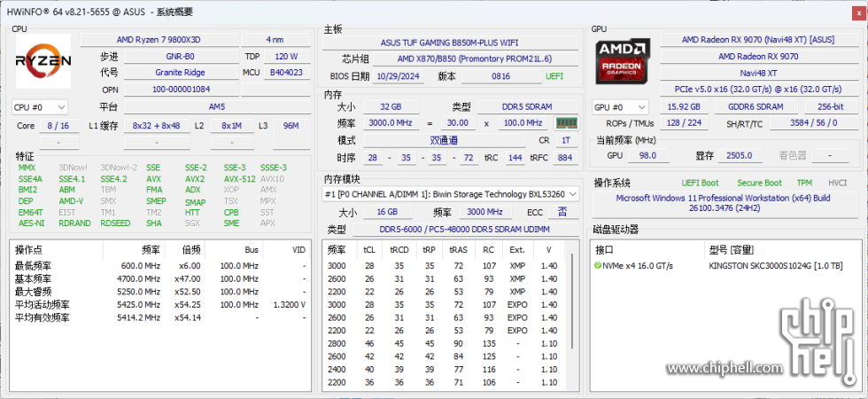This screenshot has width=868, height=399.
Task: Click the 1.3200 V VID value
Action: coord(290,305)
